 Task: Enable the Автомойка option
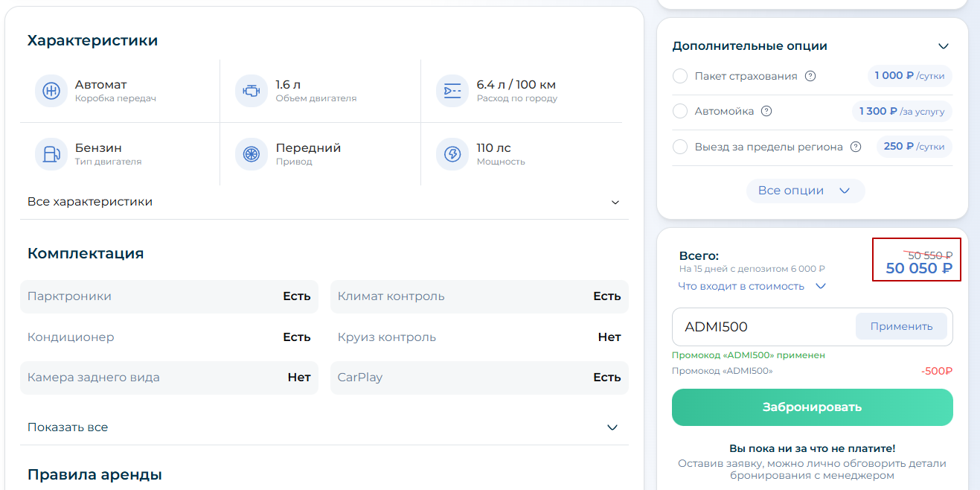click(x=679, y=111)
